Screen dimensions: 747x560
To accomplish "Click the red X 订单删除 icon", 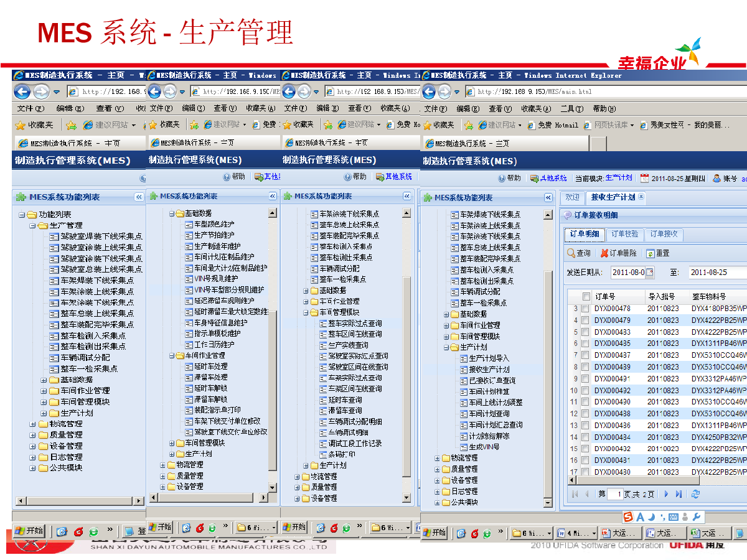I will tap(604, 253).
